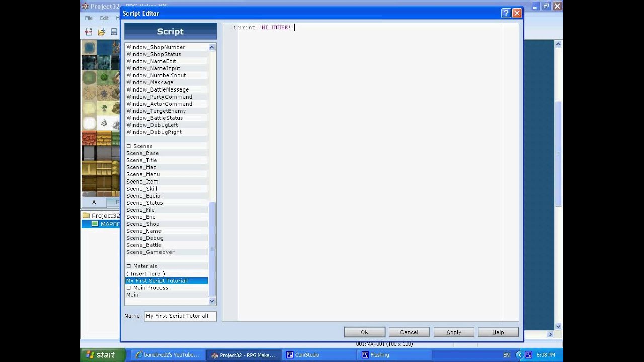This screenshot has width=644, height=362.
Task: Click the Windows Start button
Action: [x=103, y=355]
